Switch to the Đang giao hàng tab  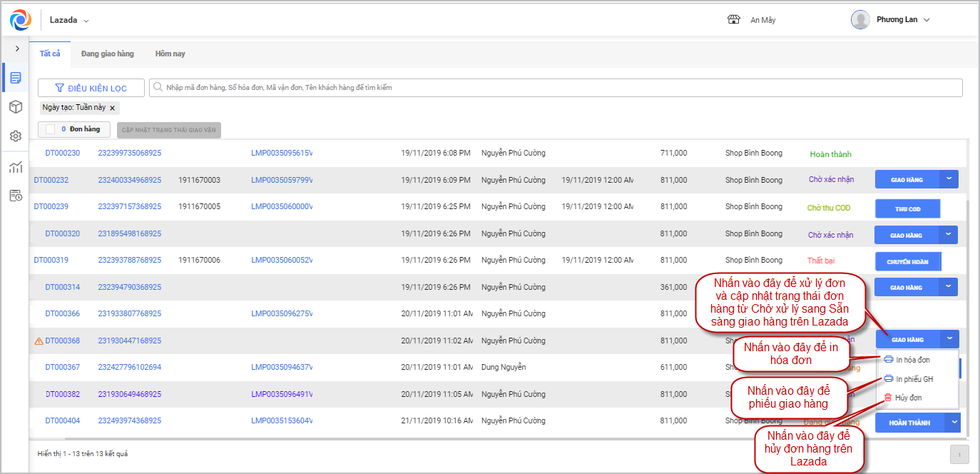click(x=107, y=54)
